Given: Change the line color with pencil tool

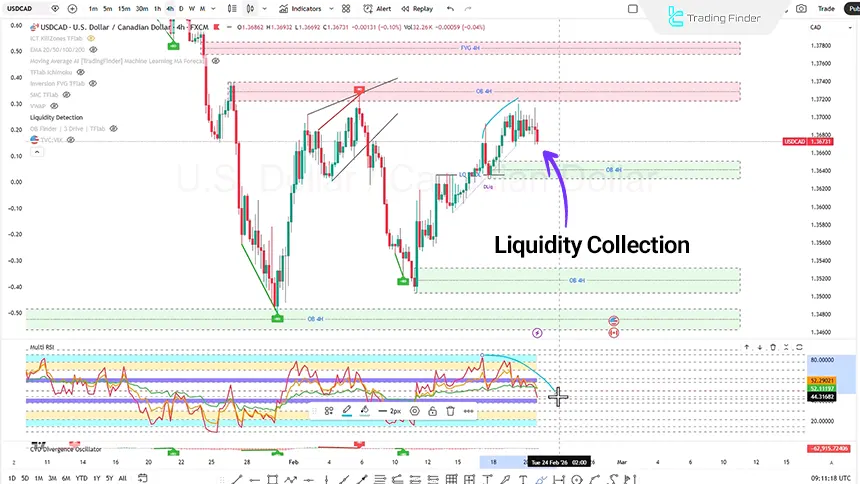Looking at the screenshot, I should pyautogui.click(x=347, y=411).
